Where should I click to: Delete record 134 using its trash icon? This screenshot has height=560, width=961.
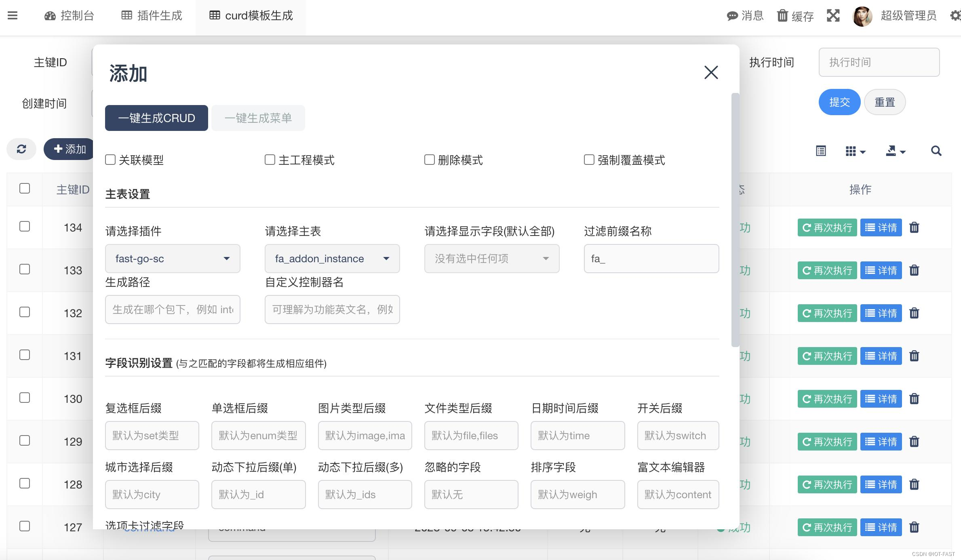pos(914,227)
